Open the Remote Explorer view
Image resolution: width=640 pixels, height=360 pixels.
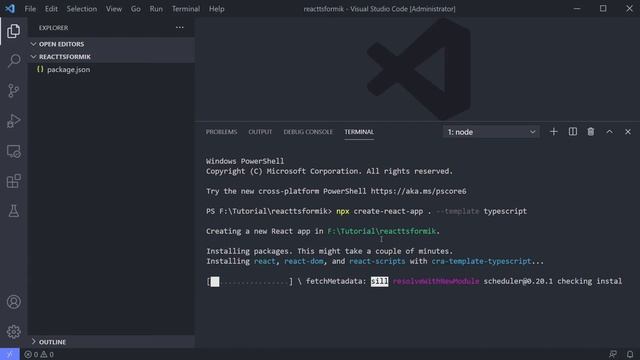[x=13, y=151]
